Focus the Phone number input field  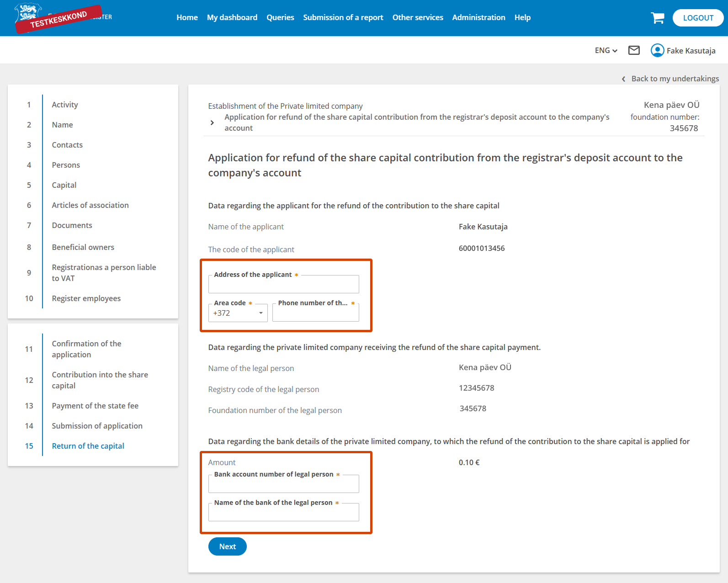(316, 313)
